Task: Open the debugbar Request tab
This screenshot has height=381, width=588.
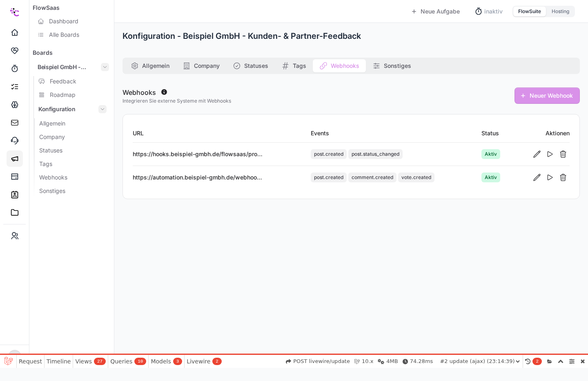Action: (30, 361)
